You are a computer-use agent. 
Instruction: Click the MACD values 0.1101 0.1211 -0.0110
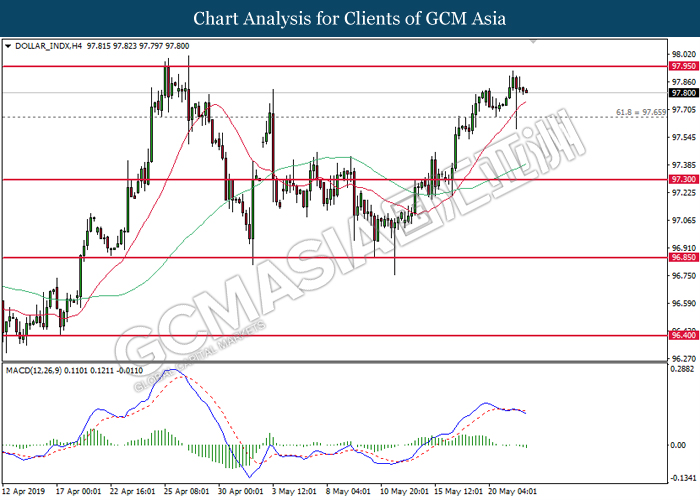tap(104, 371)
